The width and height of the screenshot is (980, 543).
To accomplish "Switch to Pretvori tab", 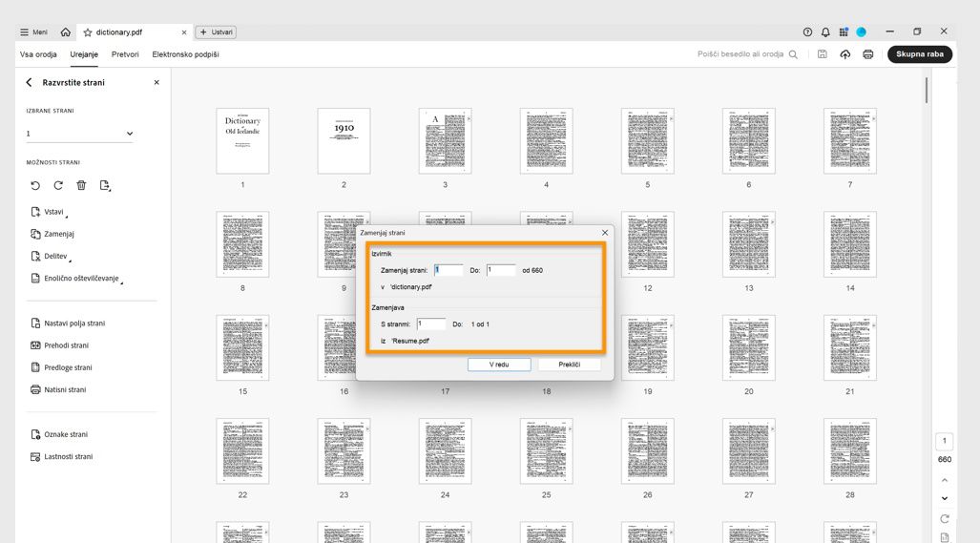I will point(125,54).
